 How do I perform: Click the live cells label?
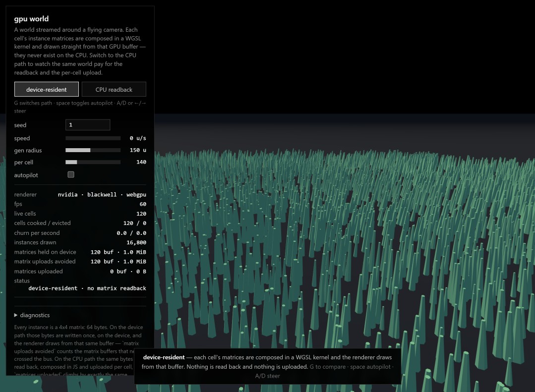[25, 214]
